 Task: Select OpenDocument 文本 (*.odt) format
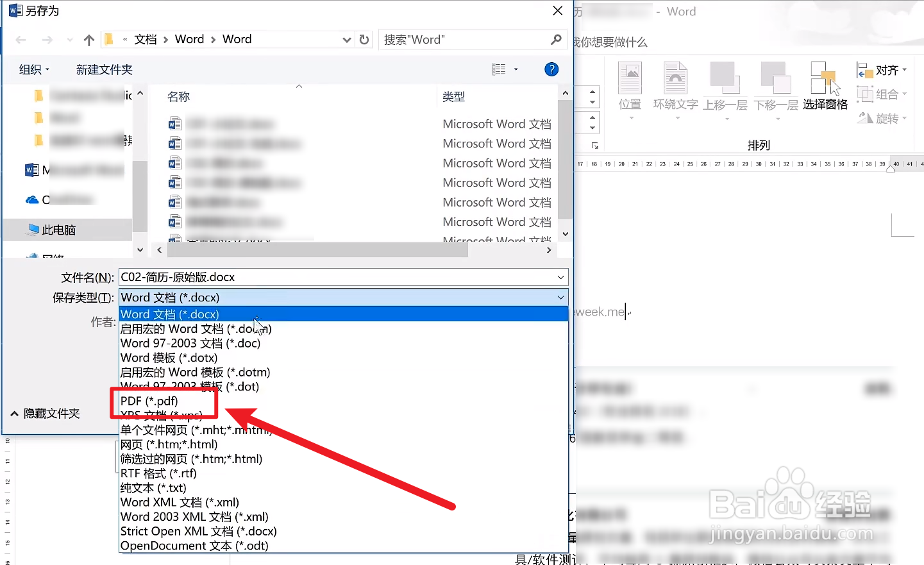point(194,546)
